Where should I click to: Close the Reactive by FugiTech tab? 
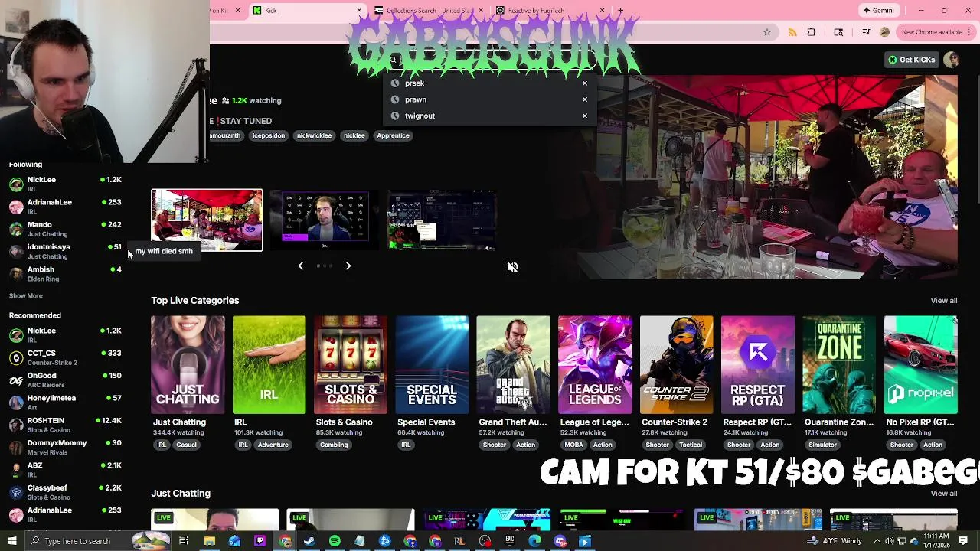[602, 11]
